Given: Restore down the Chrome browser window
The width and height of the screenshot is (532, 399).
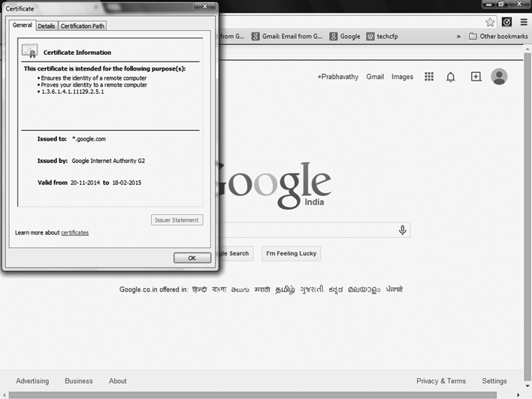Looking at the screenshot, I should tap(500, 5).
